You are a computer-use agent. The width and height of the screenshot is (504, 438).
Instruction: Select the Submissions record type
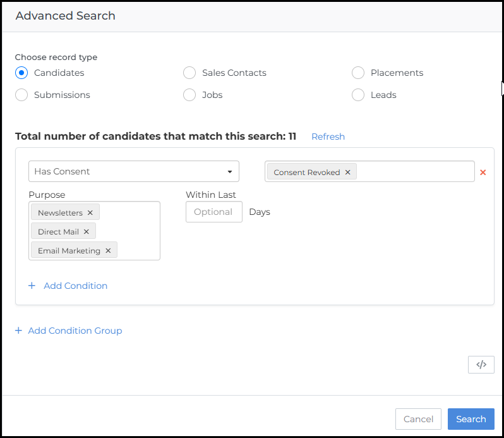[x=21, y=95]
